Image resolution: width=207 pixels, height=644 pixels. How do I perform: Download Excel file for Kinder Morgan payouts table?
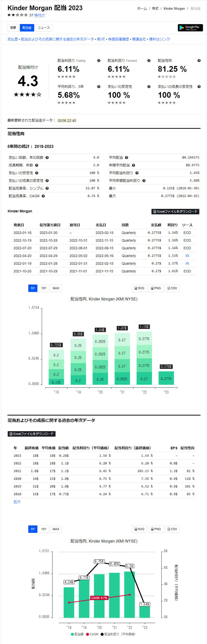pos(175,212)
